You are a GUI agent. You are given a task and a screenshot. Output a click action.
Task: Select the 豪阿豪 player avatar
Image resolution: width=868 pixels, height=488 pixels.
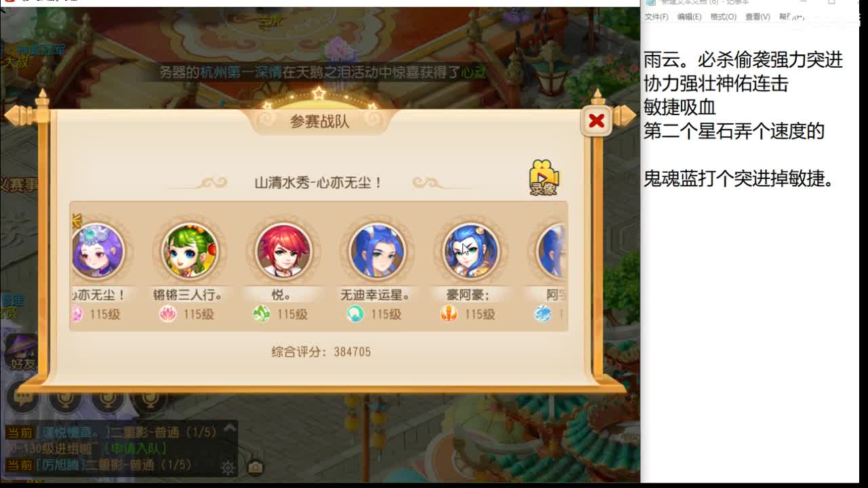tap(470, 251)
